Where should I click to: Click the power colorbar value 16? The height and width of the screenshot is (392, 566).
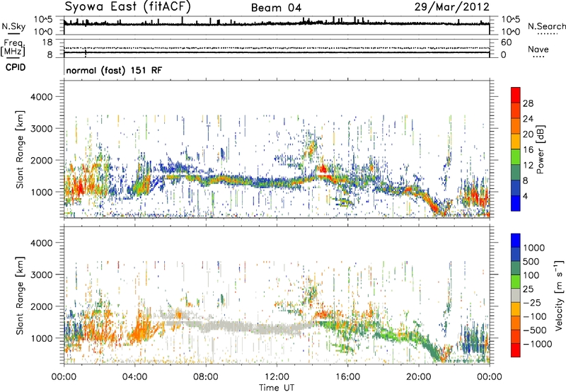[528, 150]
